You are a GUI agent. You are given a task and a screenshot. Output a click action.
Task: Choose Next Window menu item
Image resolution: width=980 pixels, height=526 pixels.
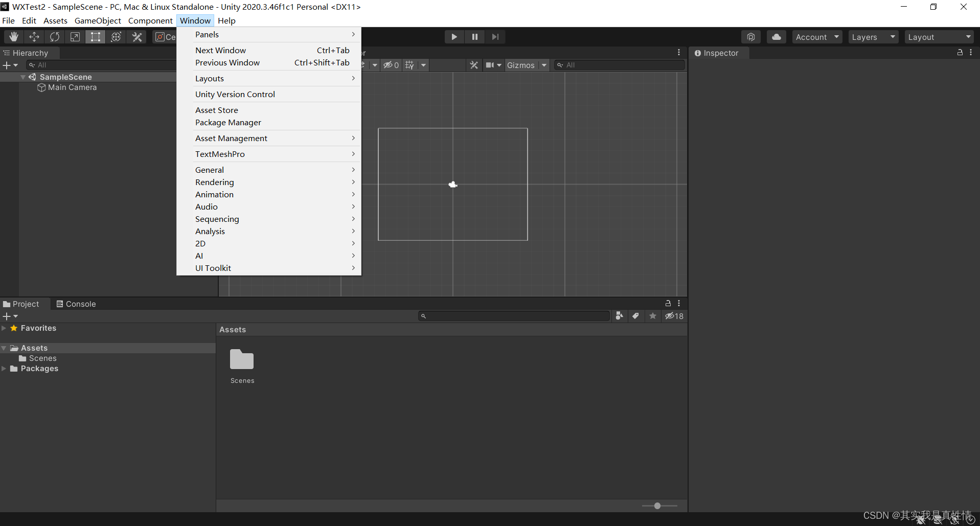269,51
